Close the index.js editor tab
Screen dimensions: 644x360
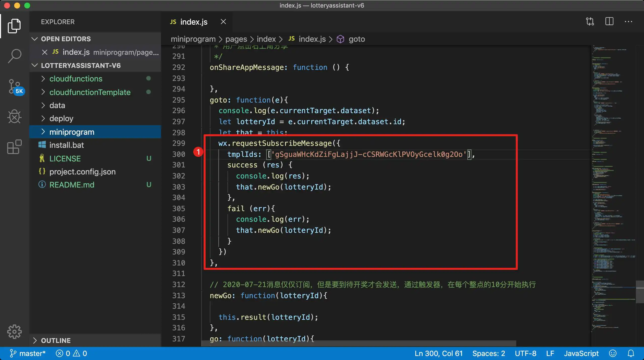[223, 22]
